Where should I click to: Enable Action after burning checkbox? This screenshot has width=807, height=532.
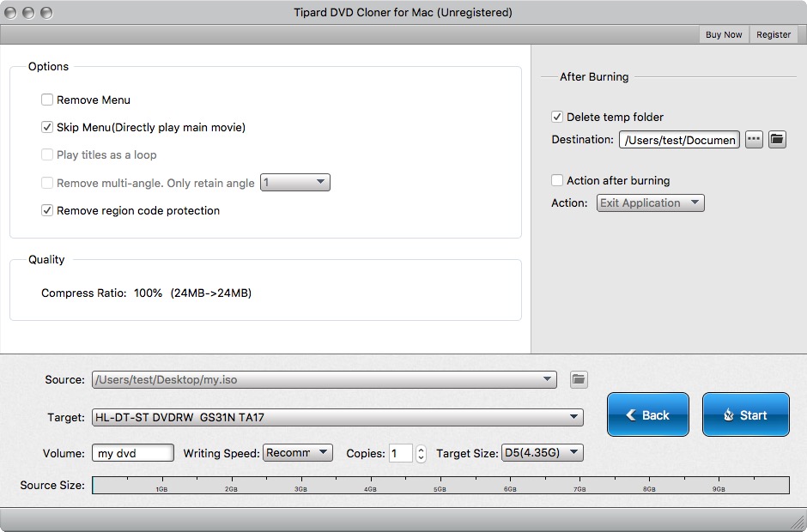click(x=557, y=180)
